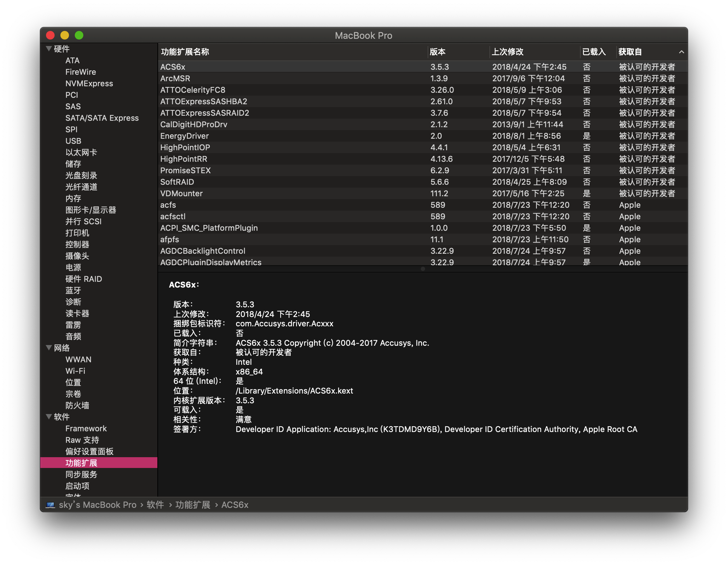Select the ACS6x extension row
This screenshot has height=565, width=728.
(x=423, y=67)
